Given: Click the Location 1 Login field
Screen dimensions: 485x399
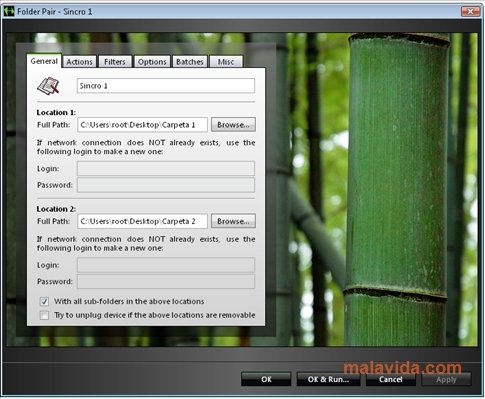Looking at the screenshot, I should pos(166,169).
